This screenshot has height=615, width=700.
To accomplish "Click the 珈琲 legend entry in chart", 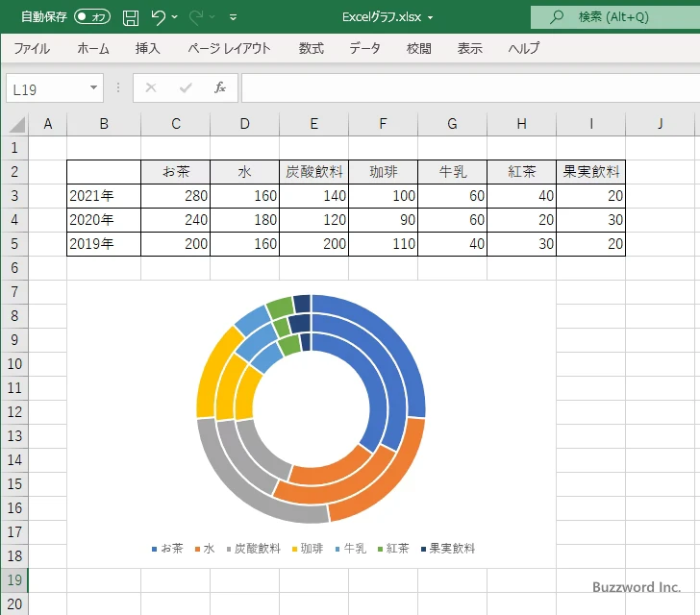I will [x=307, y=549].
